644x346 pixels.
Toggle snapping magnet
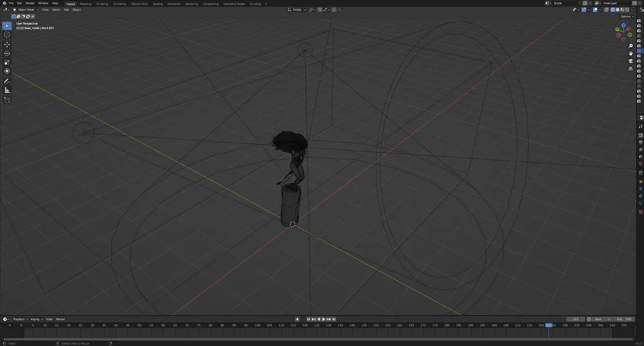coord(319,10)
